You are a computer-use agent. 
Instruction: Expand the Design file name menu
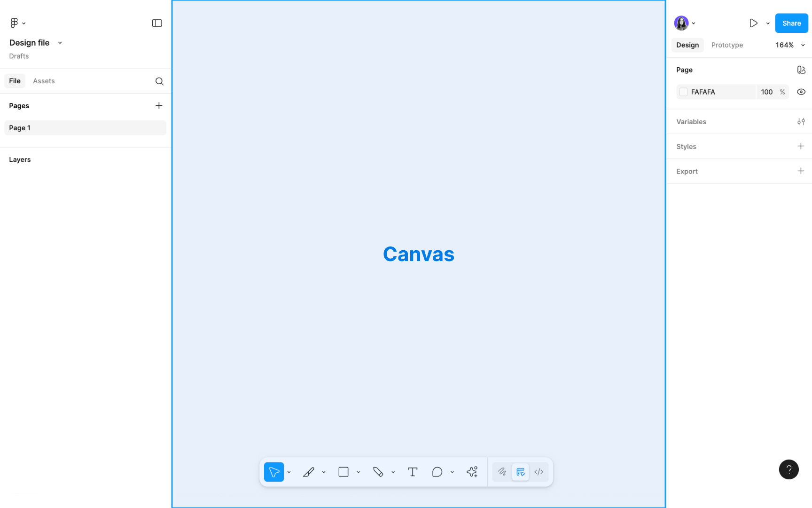pos(60,42)
